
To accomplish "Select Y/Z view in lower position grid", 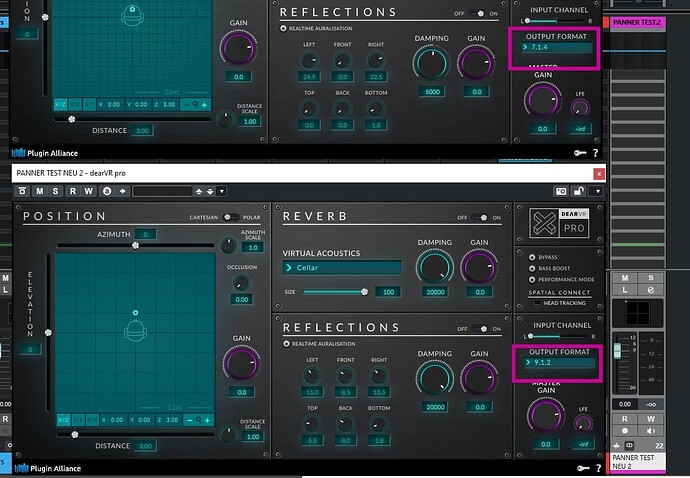I will [x=78, y=420].
